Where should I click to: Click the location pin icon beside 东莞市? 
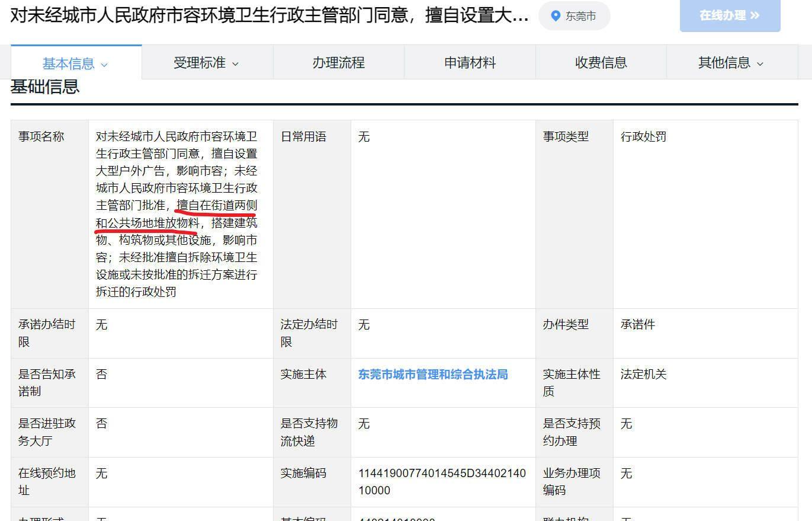click(x=556, y=16)
